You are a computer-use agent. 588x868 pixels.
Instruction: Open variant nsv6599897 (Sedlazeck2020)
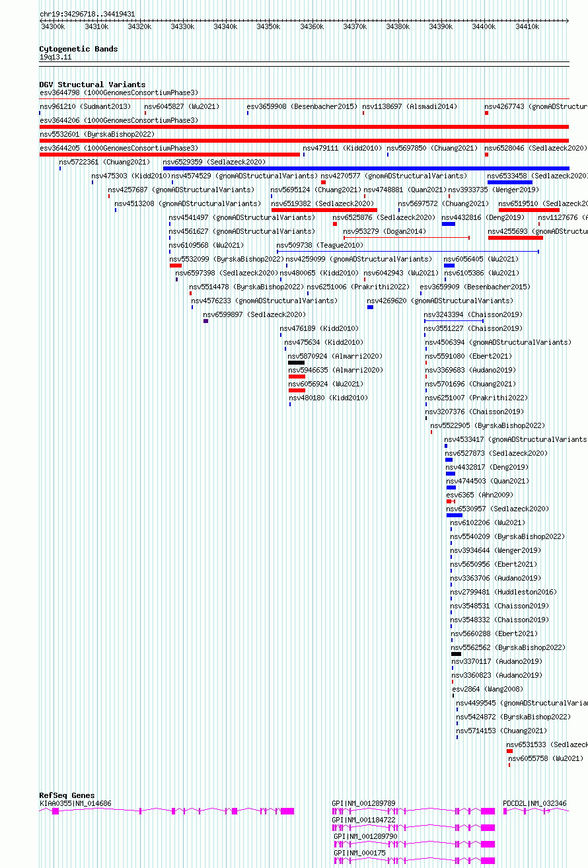(x=254, y=315)
